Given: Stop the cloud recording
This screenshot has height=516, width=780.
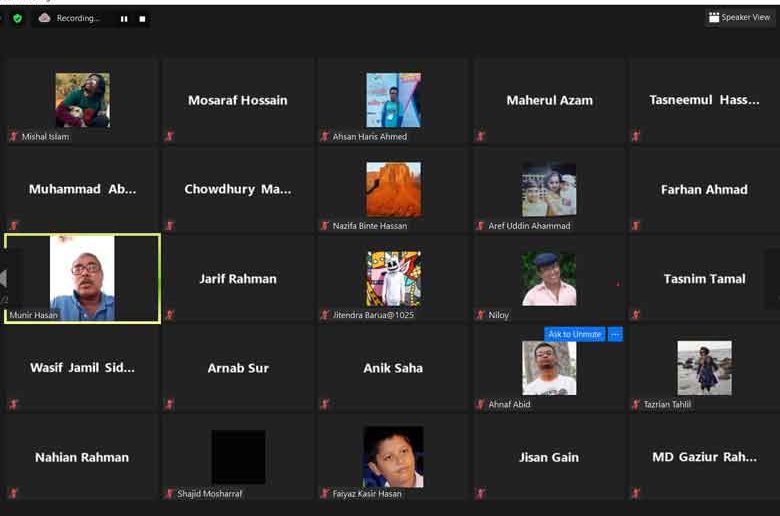Looking at the screenshot, I should pos(142,19).
